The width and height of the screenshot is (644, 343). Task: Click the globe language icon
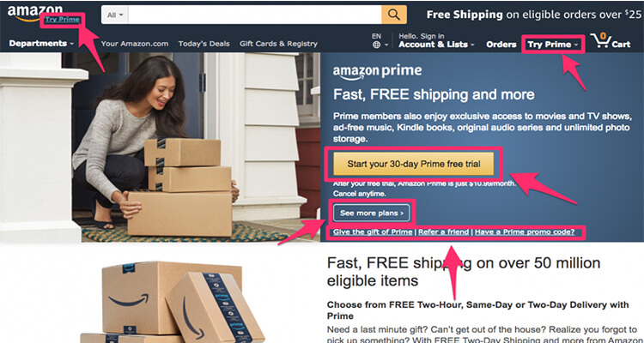click(x=376, y=45)
